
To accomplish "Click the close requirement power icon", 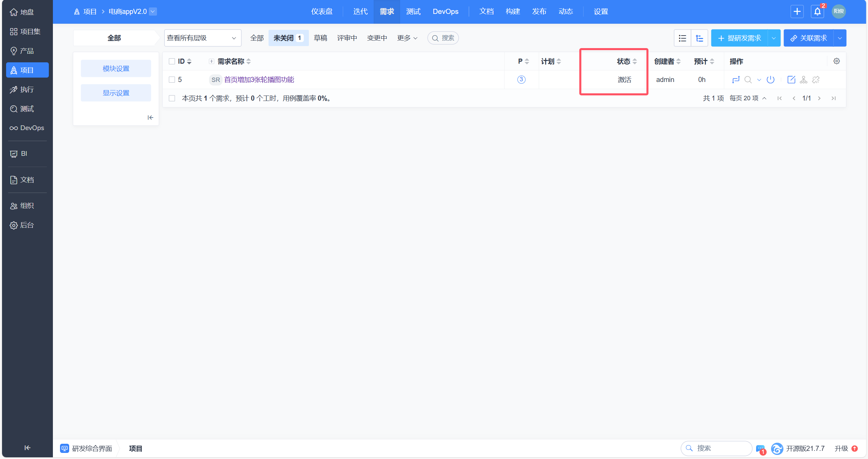I will (x=770, y=80).
